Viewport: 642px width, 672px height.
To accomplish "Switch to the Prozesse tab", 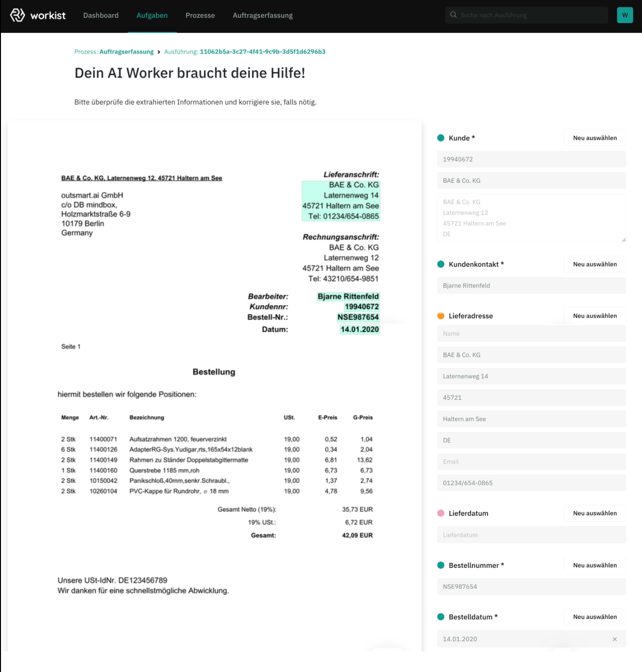I will pos(200,15).
